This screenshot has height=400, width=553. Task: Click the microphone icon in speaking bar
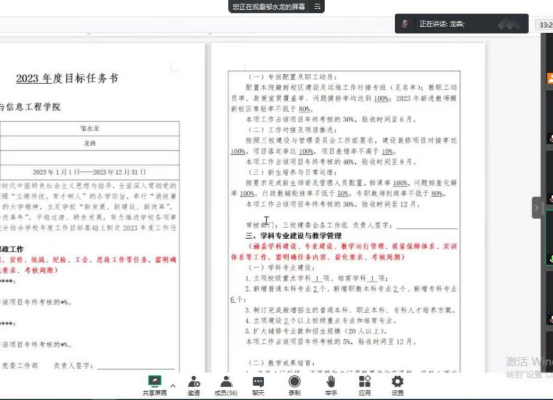point(405,24)
